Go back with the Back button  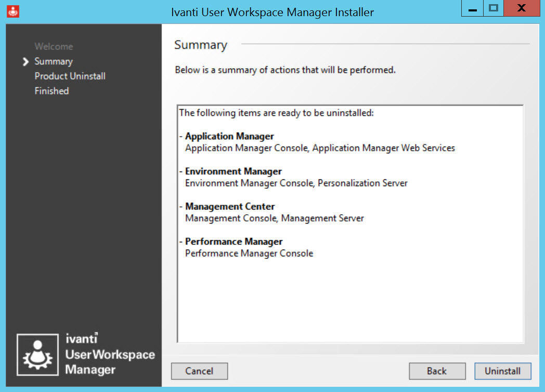437,371
